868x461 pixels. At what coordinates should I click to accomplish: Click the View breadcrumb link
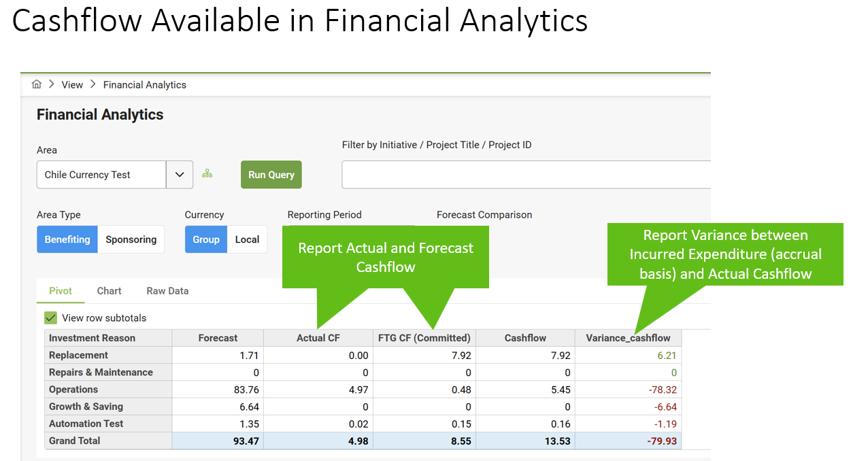point(72,85)
